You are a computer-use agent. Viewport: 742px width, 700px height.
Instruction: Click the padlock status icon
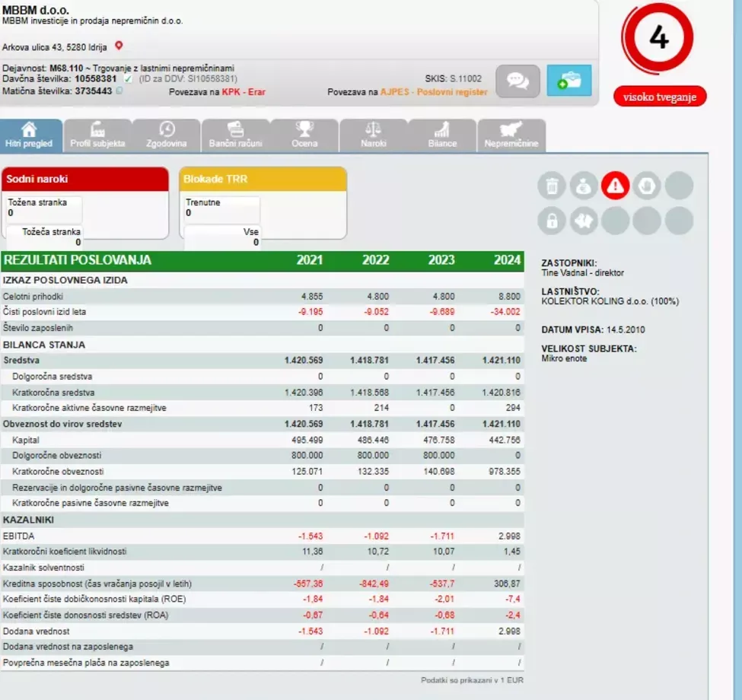click(552, 221)
